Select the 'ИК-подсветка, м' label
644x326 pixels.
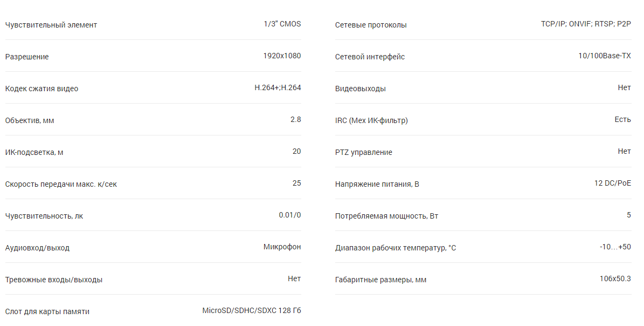[x=34, y=153]
